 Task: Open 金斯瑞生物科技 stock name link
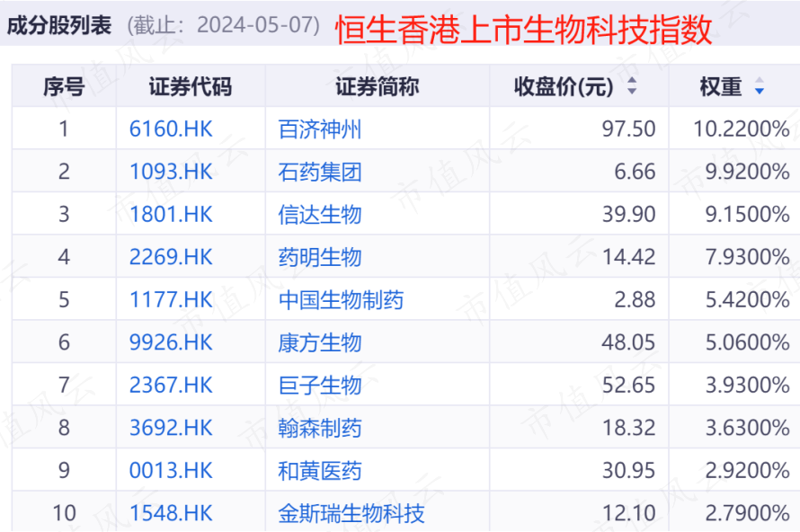pyautogui.click(x=351, y=514)
